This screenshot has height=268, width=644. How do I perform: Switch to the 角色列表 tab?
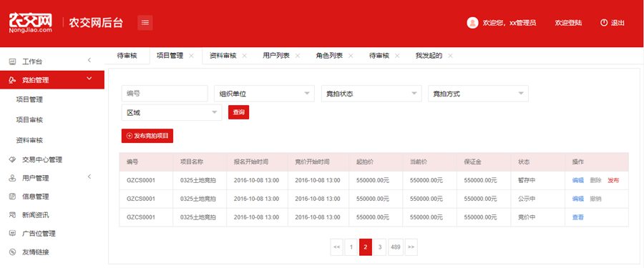coord(329,56)
